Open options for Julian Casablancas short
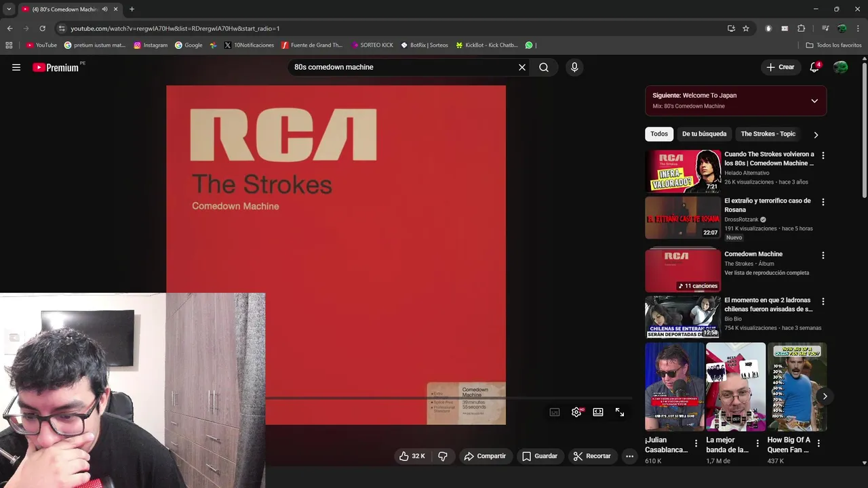This screenshot has height=488, width=868. (x=696, y=443)
